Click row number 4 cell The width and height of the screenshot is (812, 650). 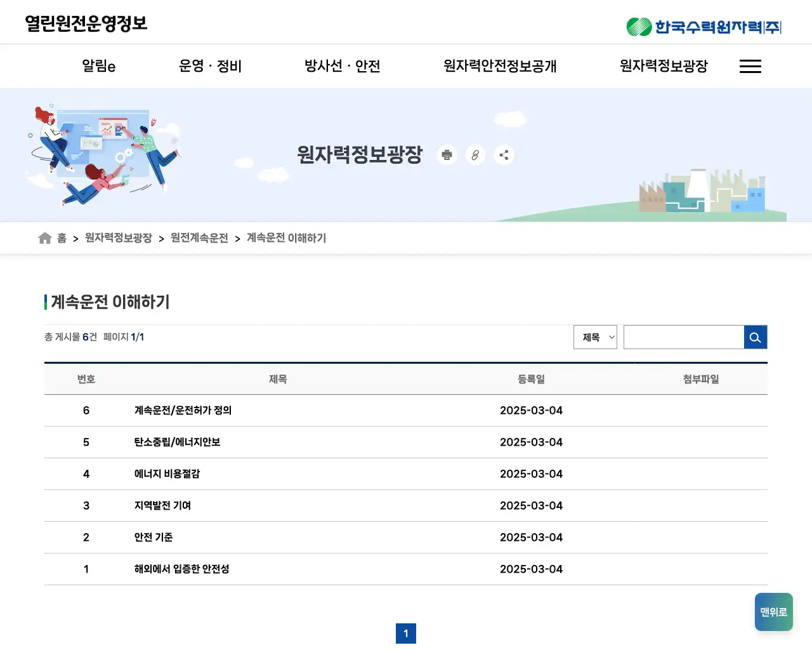(86, 474)
